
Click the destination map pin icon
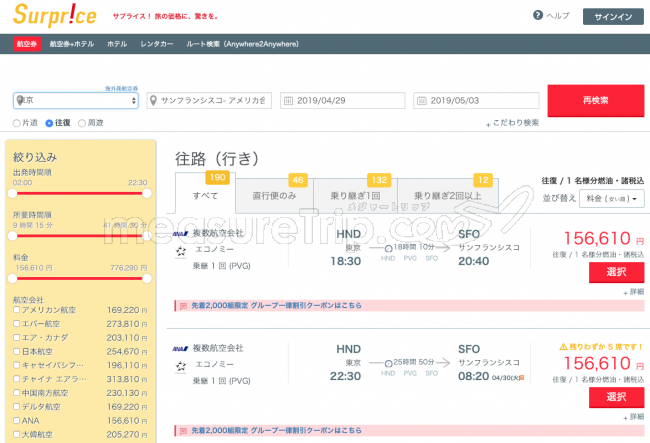click(x=153, y=100)
